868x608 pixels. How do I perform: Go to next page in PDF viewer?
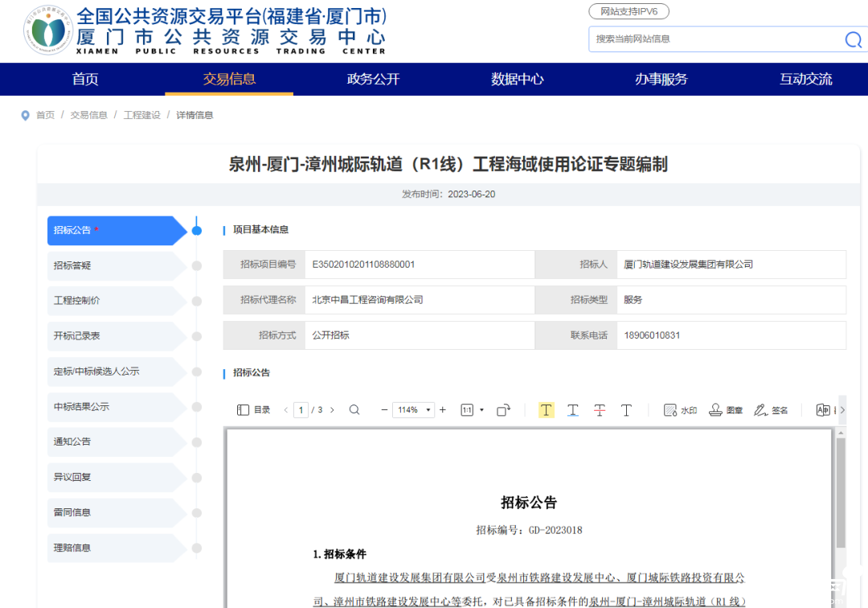[x=332, y=410]
